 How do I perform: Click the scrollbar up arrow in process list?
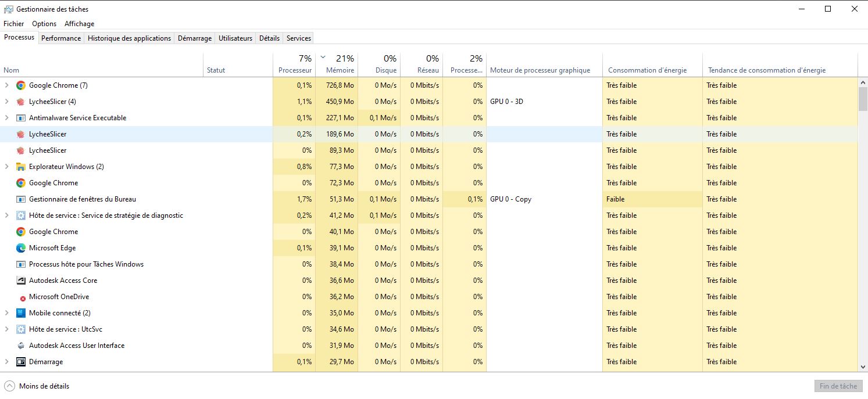(863, 82)
